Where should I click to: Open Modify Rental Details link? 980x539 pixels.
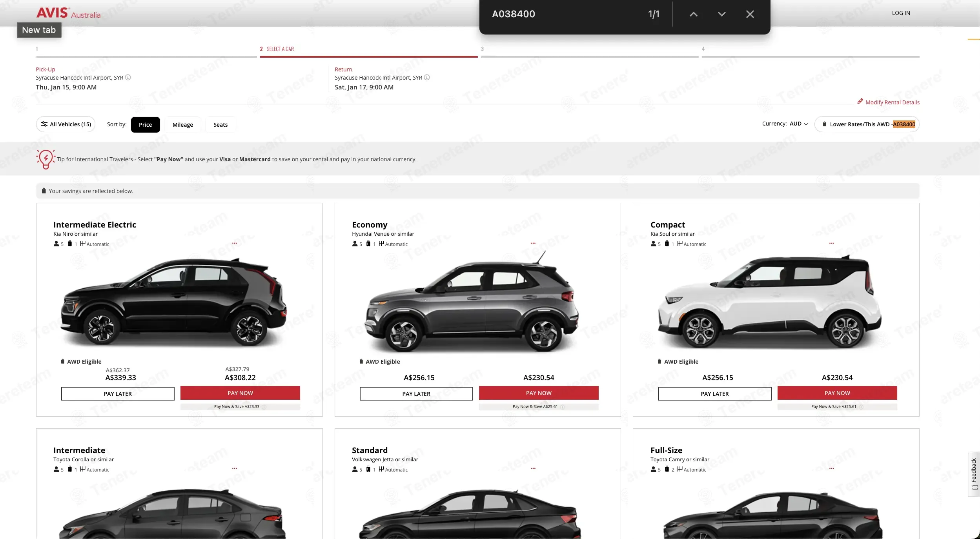pyautogui.click(x=892, y=102)
